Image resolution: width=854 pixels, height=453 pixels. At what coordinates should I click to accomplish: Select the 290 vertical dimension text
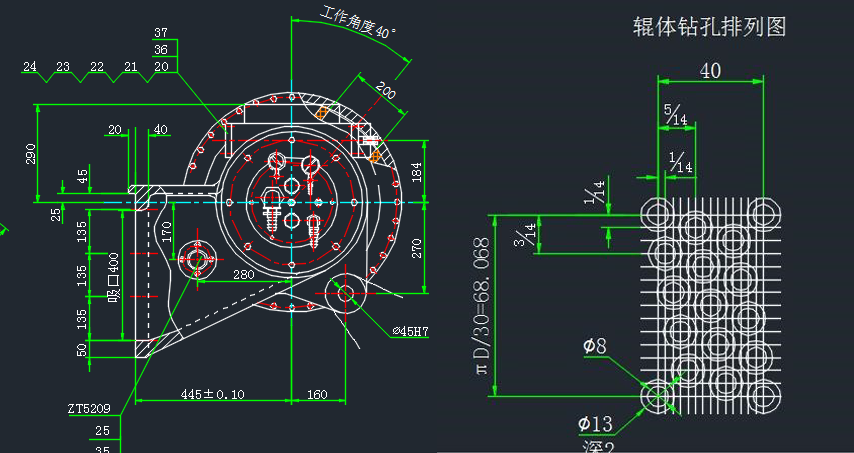[31, 153]
